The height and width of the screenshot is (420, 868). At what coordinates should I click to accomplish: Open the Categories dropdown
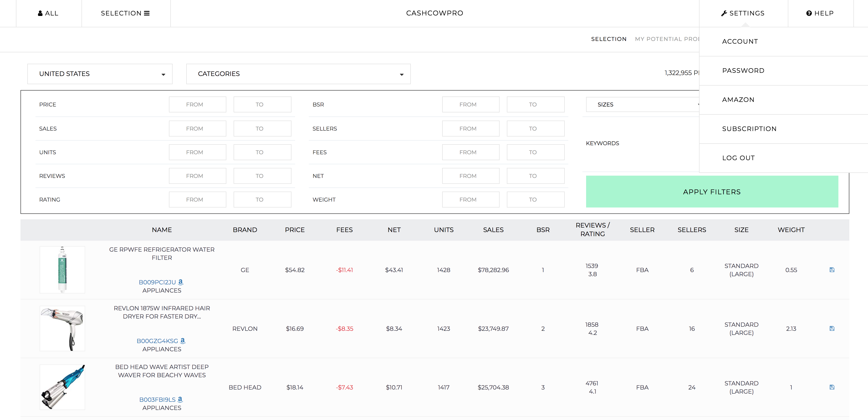pos(298,74)
